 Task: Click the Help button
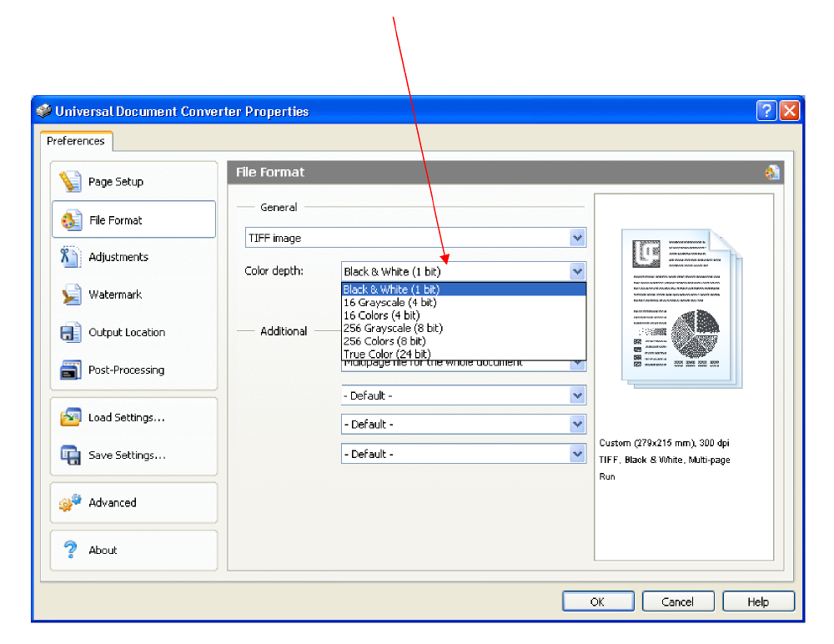[758, 601]
